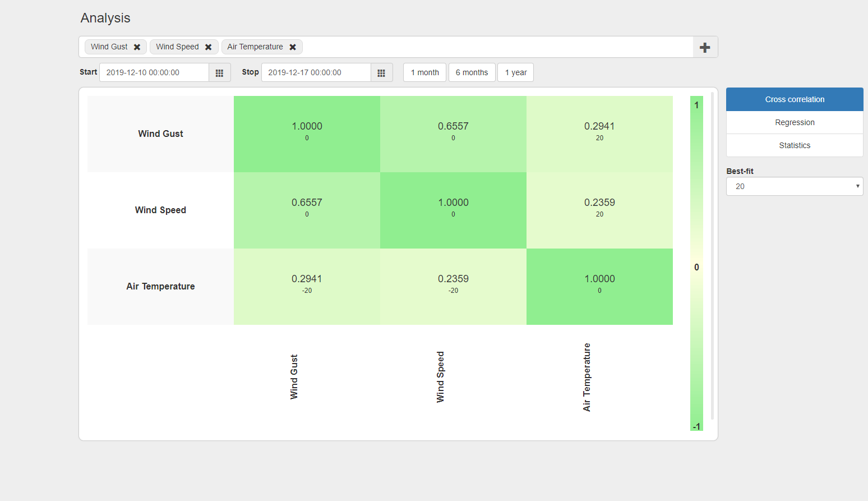Edit the Start date field
Image resolution: width=868 pixels, height=501 pixels.
[154, 72]
